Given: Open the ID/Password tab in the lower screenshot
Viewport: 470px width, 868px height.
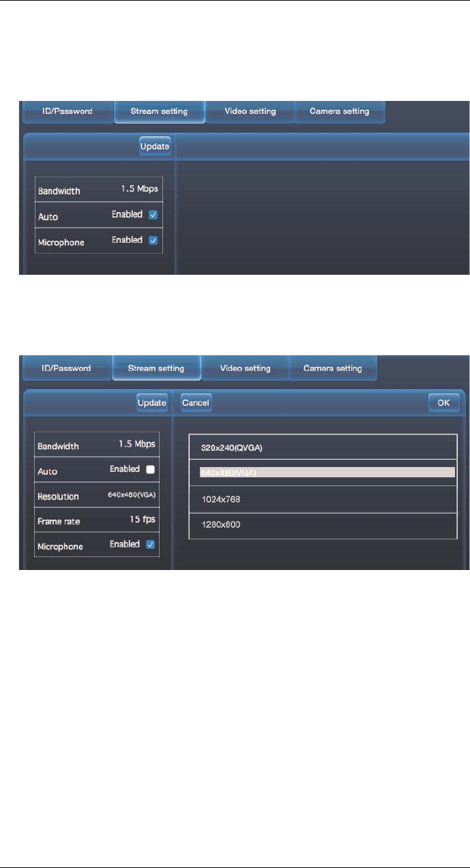Looking at the screenshot, I should tap(66, 368).
